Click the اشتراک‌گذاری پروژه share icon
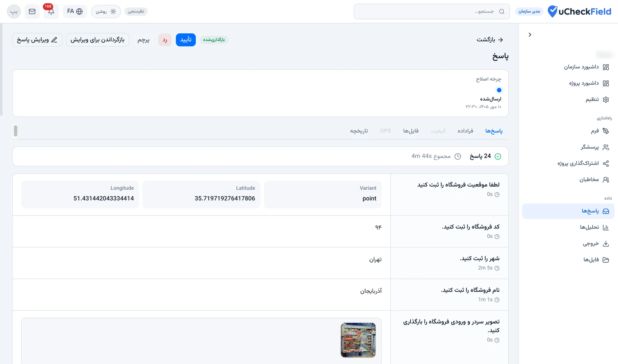Image resolution: width=618 pixels, height=364 pixels. [606, 163]
